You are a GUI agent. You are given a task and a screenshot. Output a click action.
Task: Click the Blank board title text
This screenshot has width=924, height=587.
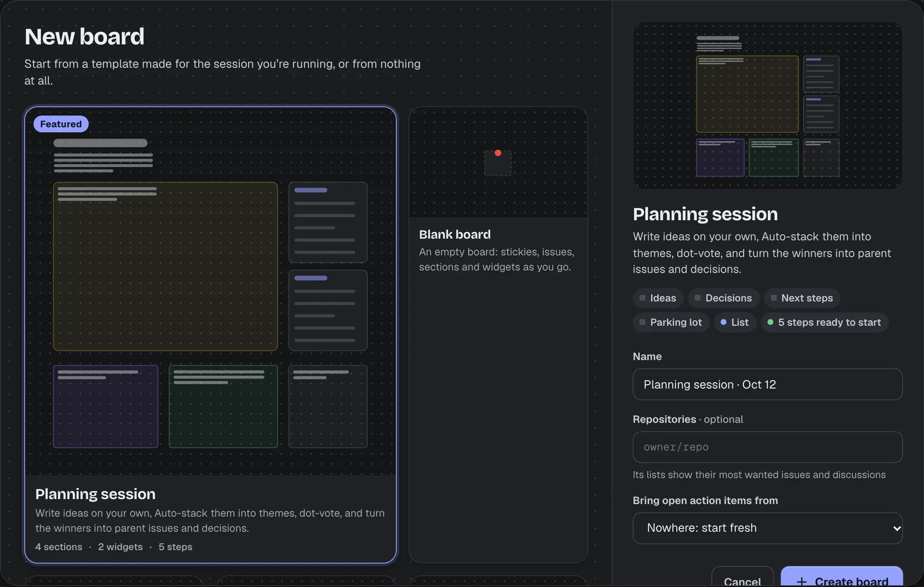tap(455, 234)
